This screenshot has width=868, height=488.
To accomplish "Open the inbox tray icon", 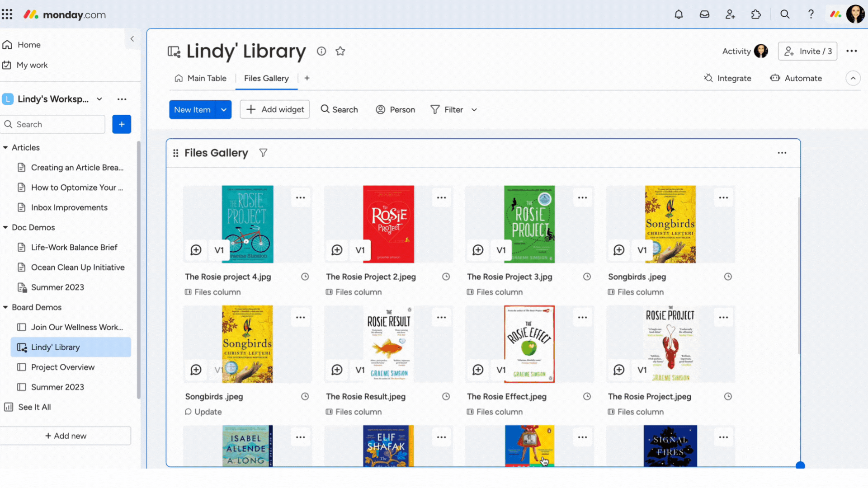I will [x=704, y=14].
